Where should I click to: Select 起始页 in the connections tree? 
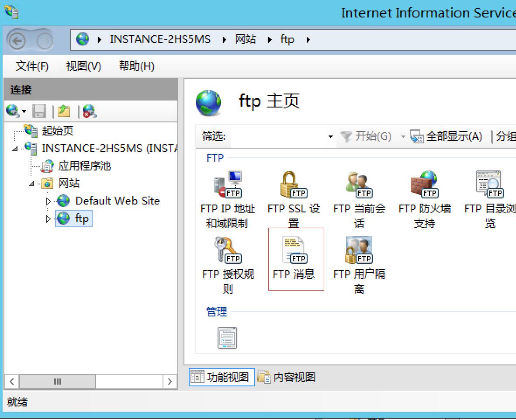tap(58, 131)
